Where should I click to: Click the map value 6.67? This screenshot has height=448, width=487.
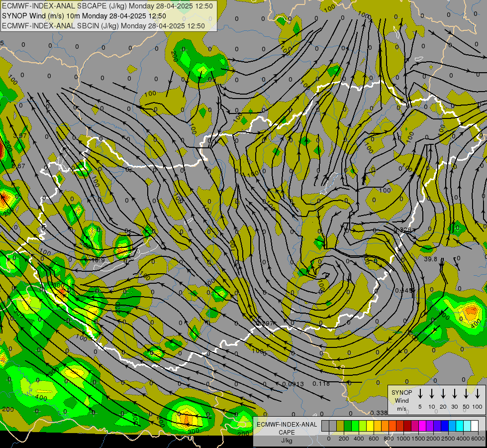point(18,166)
